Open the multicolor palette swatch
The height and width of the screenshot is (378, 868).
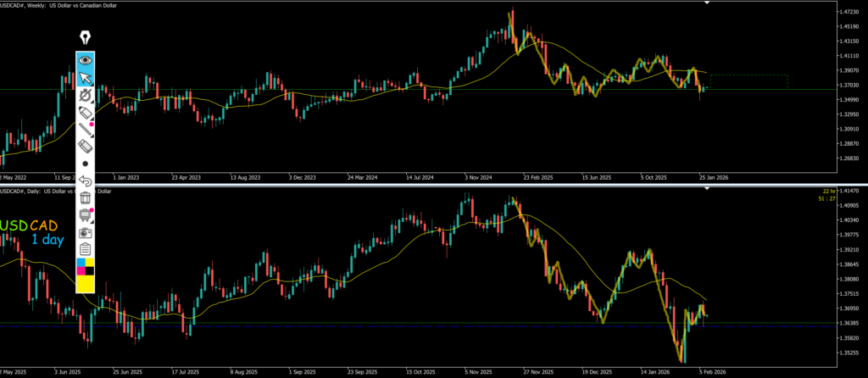(86, 267)
